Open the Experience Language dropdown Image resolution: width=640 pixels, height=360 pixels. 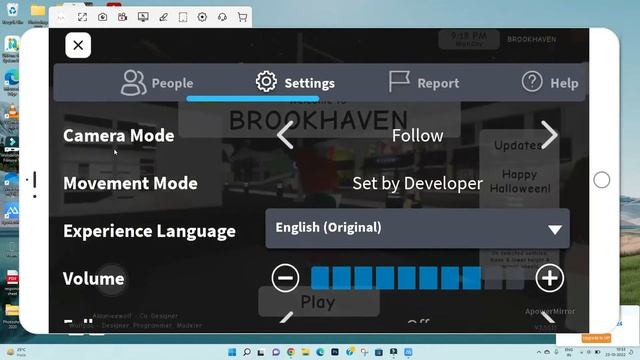click(x=417, y=228)
